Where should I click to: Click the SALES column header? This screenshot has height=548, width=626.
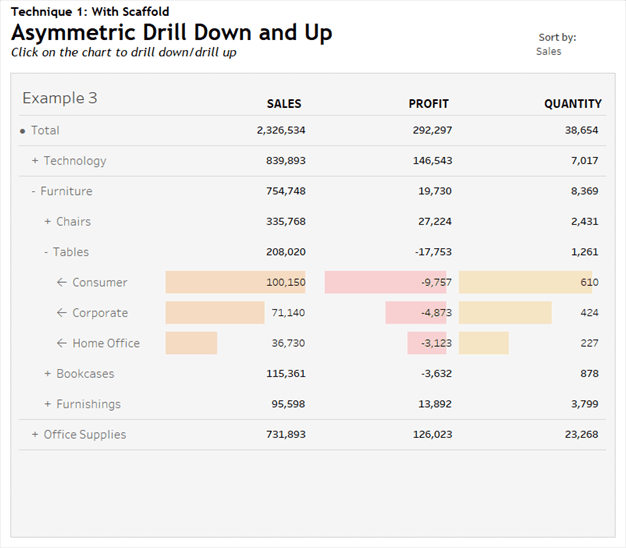[x=283, y=104]
